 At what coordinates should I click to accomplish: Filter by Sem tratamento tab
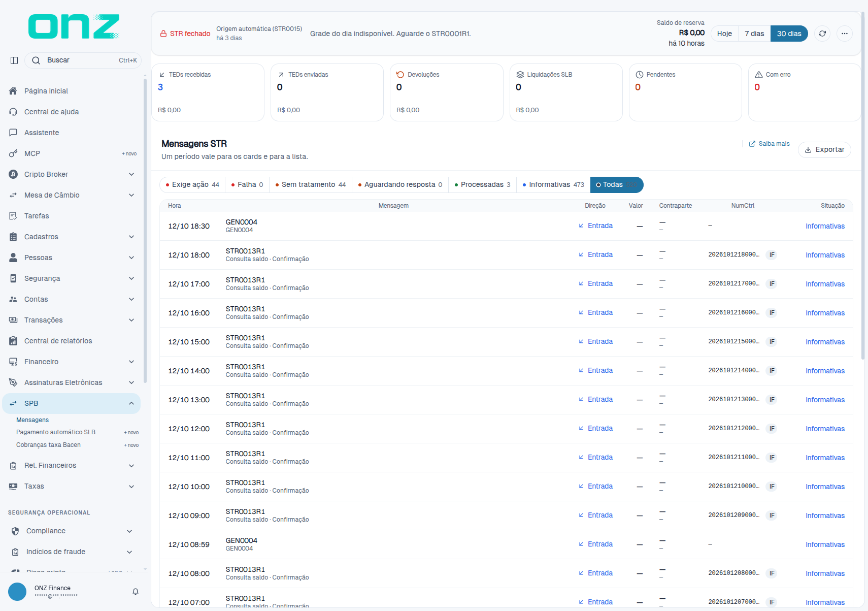[311, 185]
